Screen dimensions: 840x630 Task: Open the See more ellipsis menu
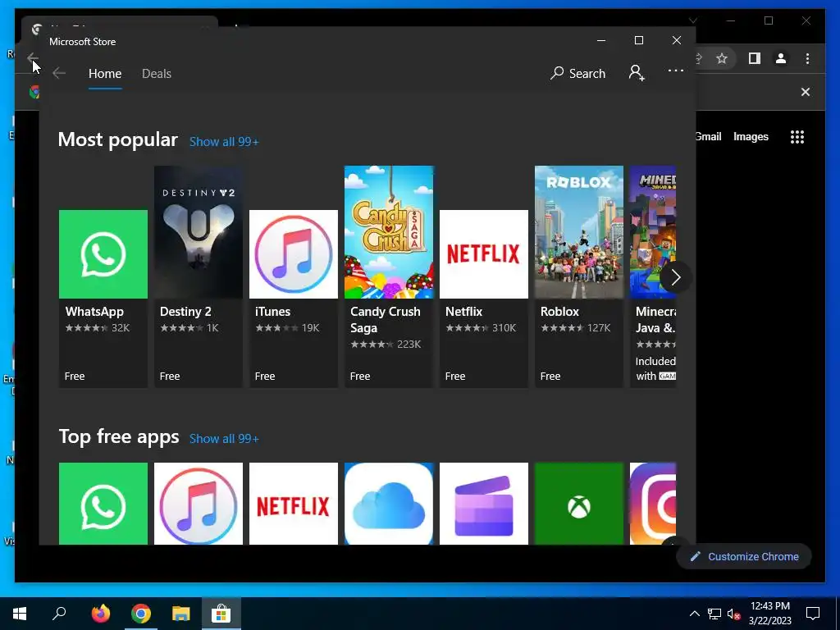point(676,71)
